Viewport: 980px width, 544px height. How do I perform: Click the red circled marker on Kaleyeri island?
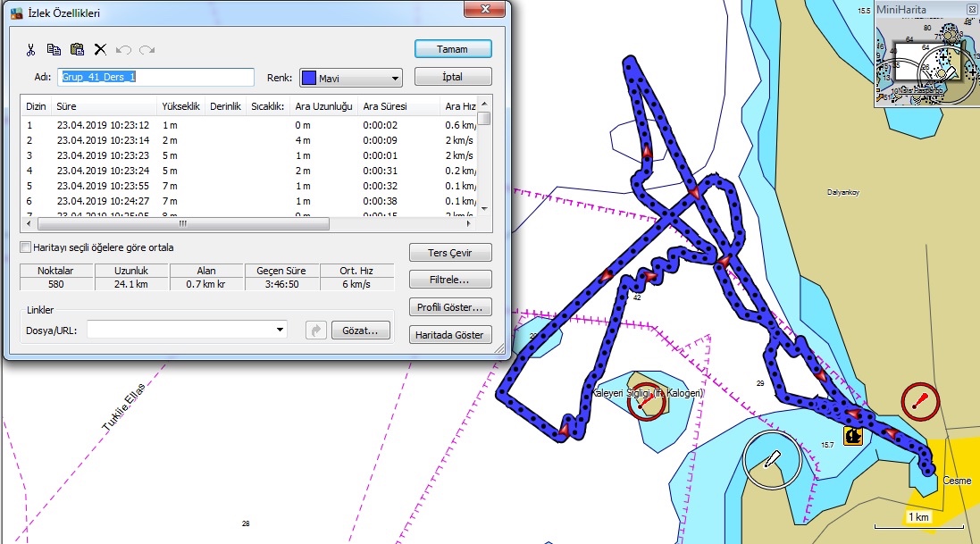point(646,401)
